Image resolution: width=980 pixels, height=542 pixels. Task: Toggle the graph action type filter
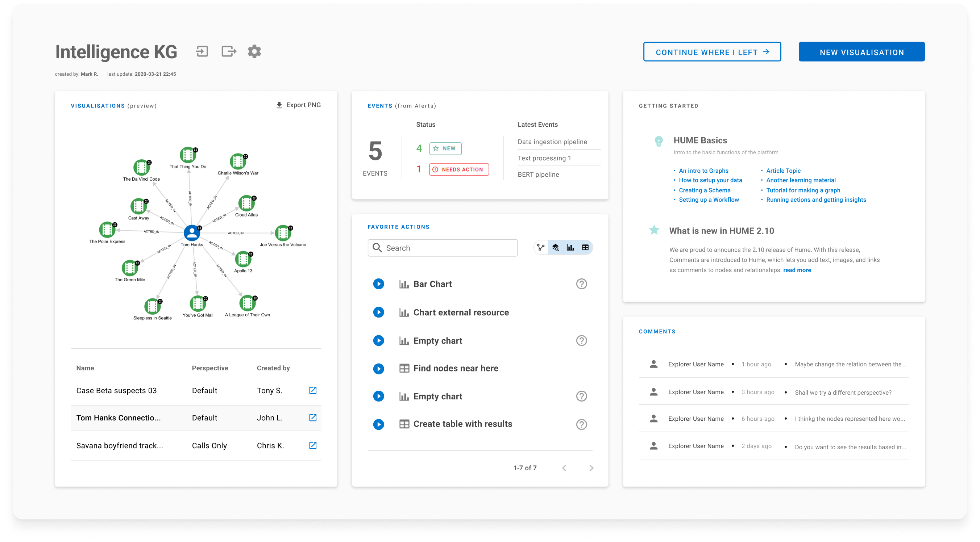tap(541, 248)
